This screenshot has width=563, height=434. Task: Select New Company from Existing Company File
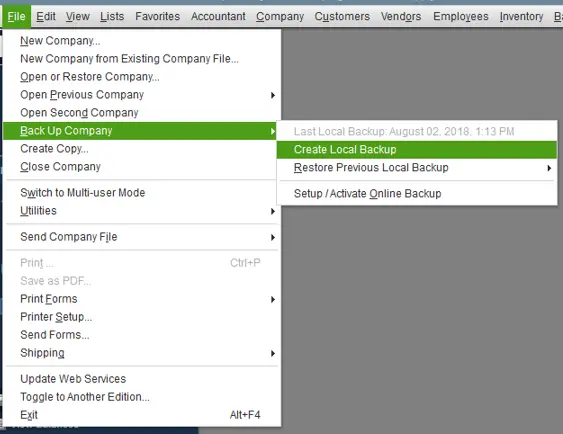142,59
